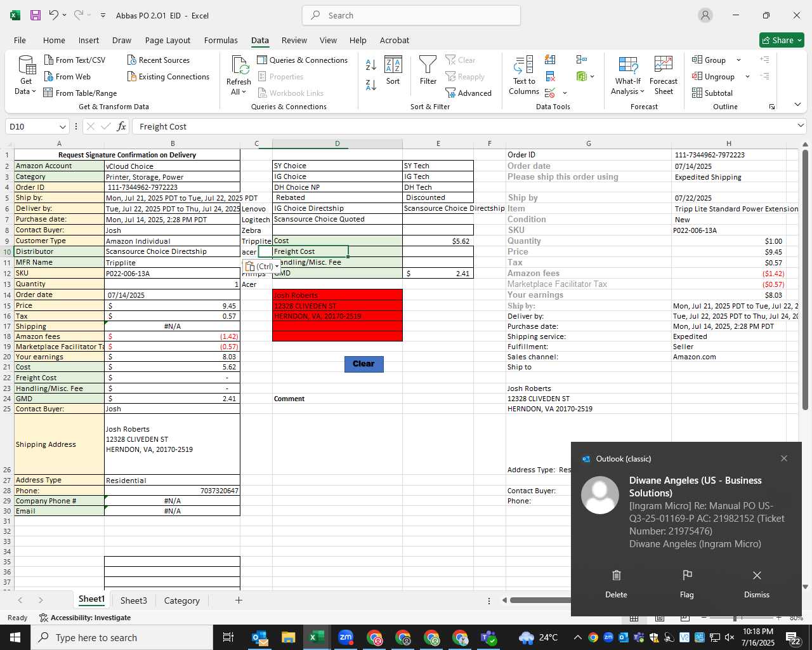Flag the Outlook notification email
Screen dimensions: 812x650
click(687, 584)
